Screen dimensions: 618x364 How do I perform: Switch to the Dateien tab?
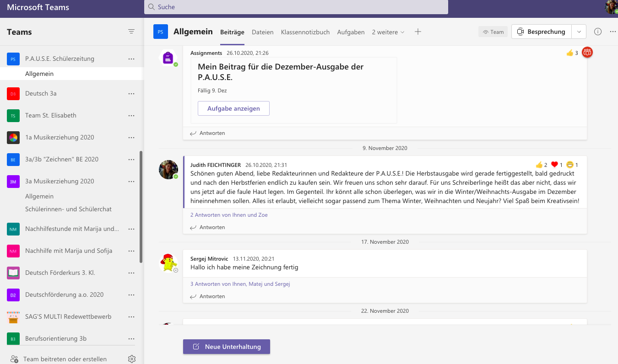click(x=262, y=32)
